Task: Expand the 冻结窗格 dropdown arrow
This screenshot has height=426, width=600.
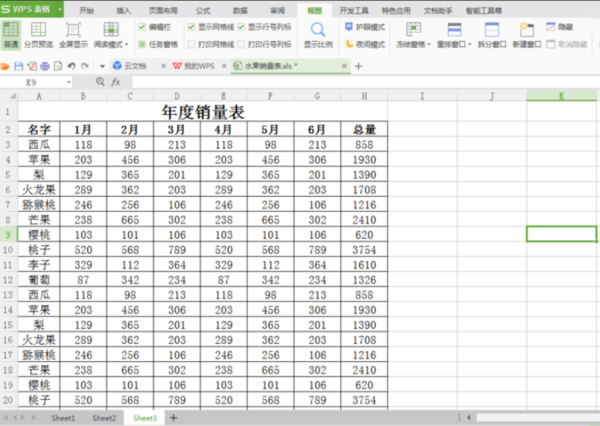Action: click(x=429, y=44)
